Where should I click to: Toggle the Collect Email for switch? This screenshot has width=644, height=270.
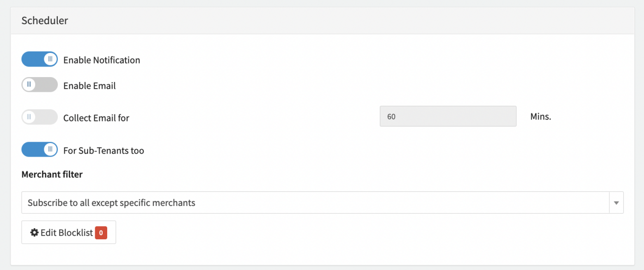[39, 117]
